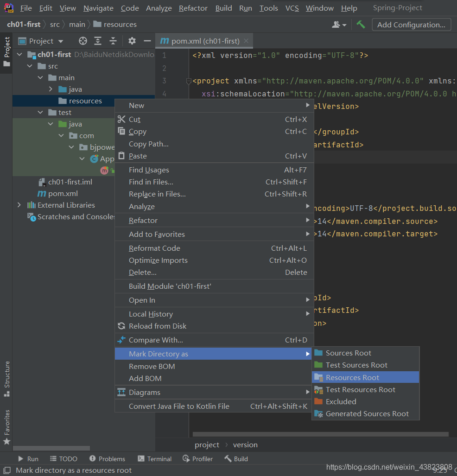The image size is (457, 476).
Task: Toggle the Structure tool window
Action: pos(6,378)
